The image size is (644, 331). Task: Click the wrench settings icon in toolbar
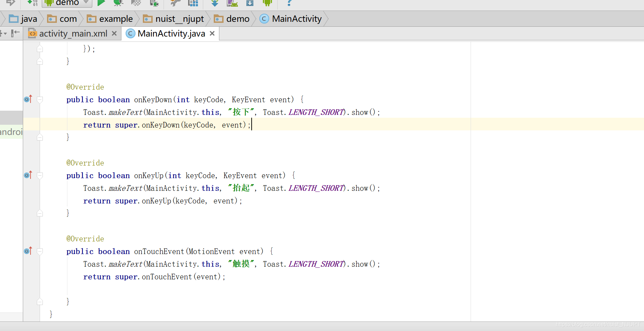[175, 3]
